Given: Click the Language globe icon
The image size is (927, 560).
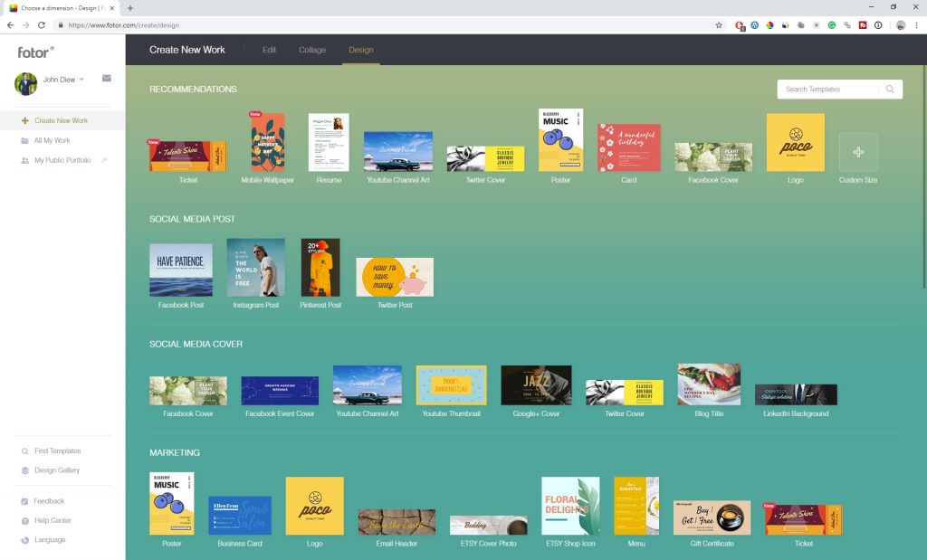Looking at the screenshot, I should click(24, 540).
